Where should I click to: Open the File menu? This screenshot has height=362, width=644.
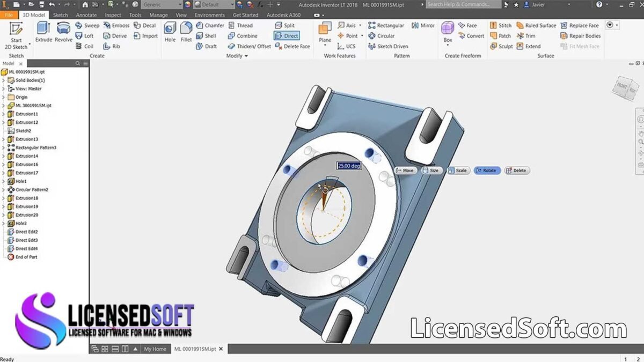(9, 15)
